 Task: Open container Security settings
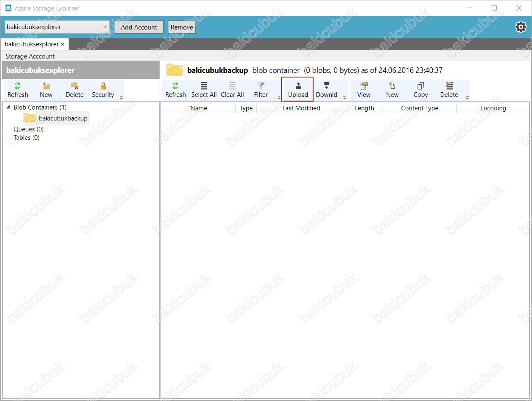click(103, 90)
